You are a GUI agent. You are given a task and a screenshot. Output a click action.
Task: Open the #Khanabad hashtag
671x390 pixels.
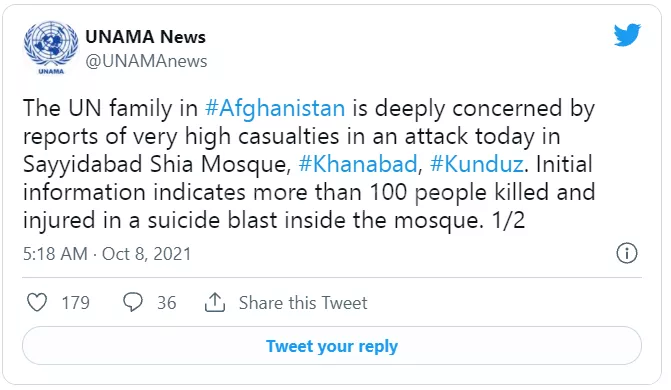[x=358, y=164]
